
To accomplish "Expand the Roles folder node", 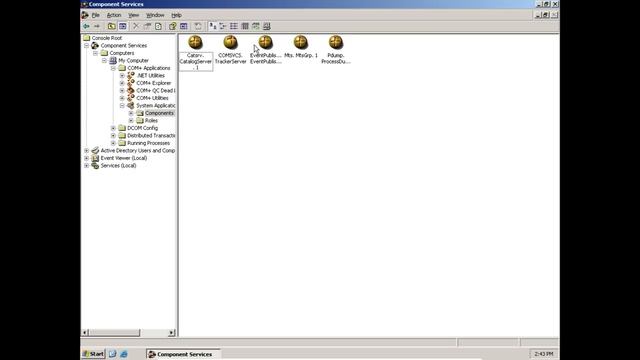I will pyautogui.click(x=131, y=120).
